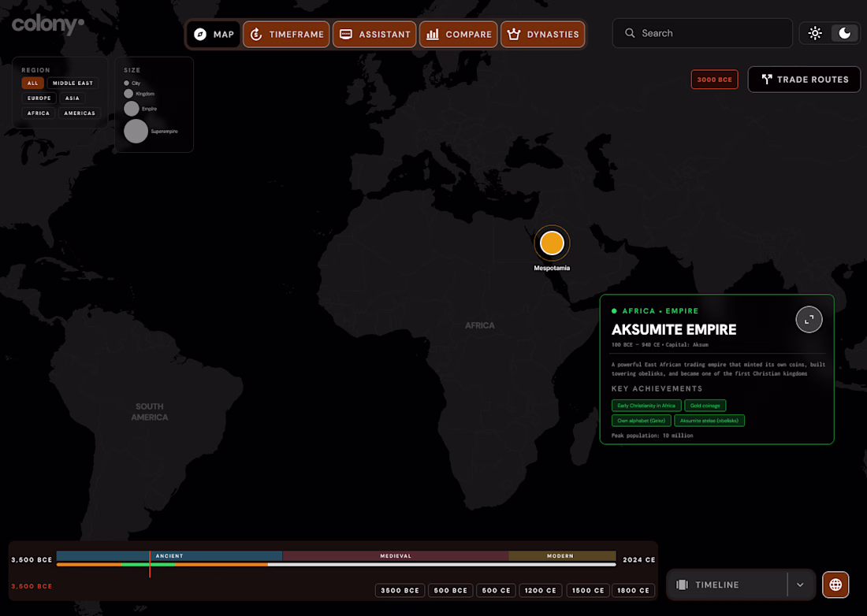This screenshot has width=867, height=616.
Task: Jump to 500 CE preset
Action: click(x=496, y=591)
